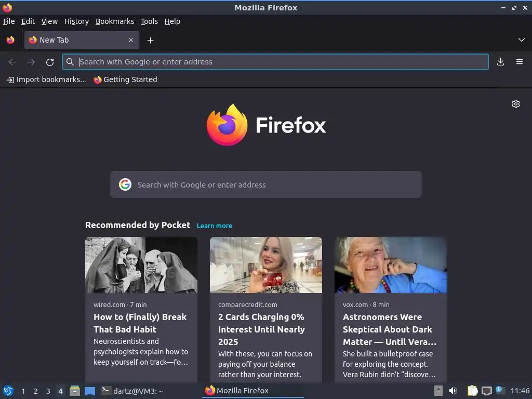The image size is (532, 399).
Task: Click the 11:46 clock
Action: pos(520,391)
